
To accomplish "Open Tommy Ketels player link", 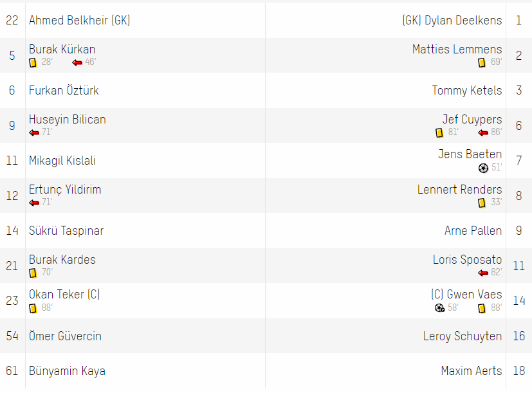I will [467, 91].
